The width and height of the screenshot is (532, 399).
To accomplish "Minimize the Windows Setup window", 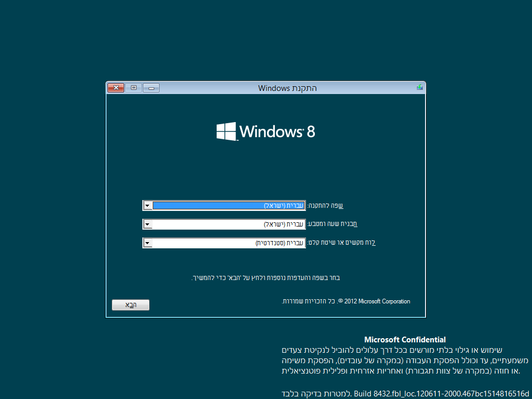I will (151, 88).
